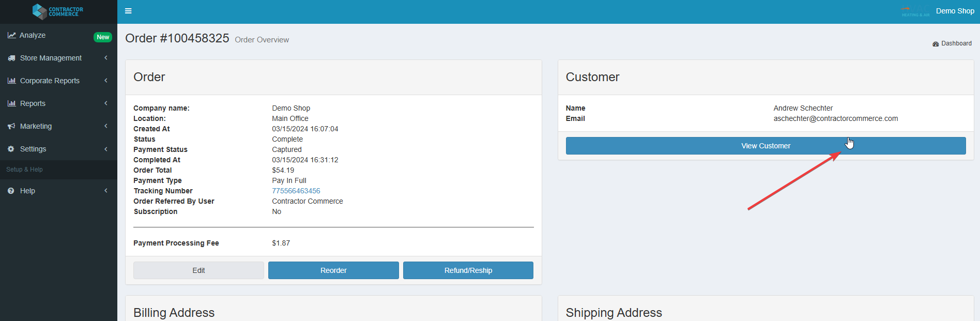Image resolution: width=980 pixels, height=321 pixels.
Task: Click the Completed At date 03/15/2024 16:31:12
Action: coord(305,160)
